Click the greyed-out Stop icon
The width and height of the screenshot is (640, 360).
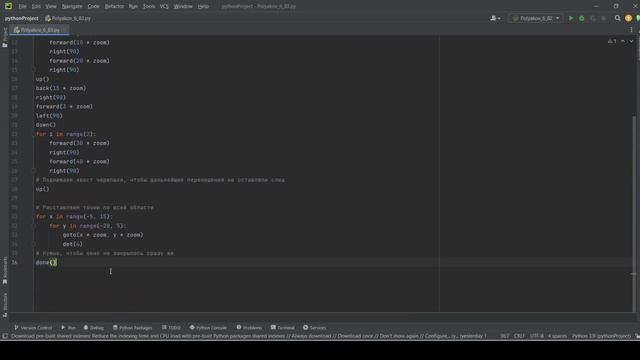click(x=604, y=18)
